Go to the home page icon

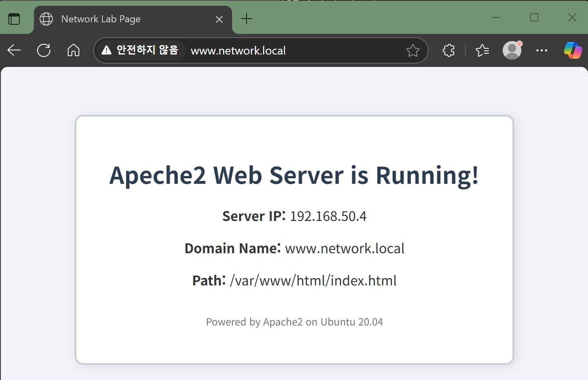tap(73, 50)
